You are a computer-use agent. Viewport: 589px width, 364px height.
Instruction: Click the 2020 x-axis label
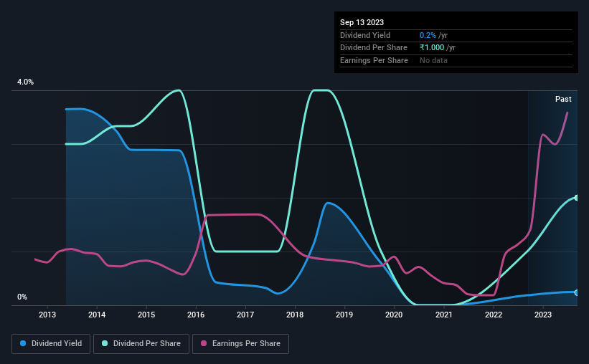[x=394, y=315]
